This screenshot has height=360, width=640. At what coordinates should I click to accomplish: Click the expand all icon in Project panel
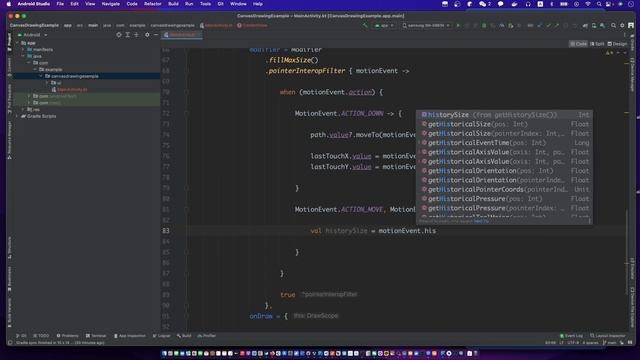(127, 35)
